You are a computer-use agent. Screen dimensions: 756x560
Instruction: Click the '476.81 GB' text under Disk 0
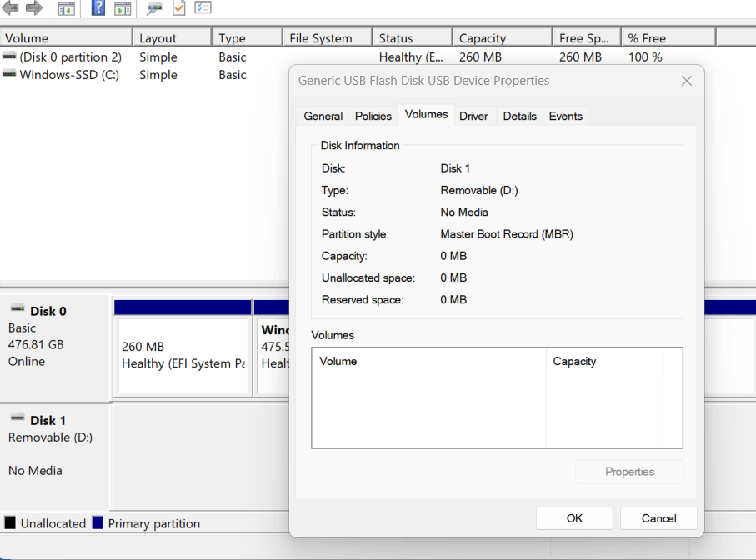(36, 344)
